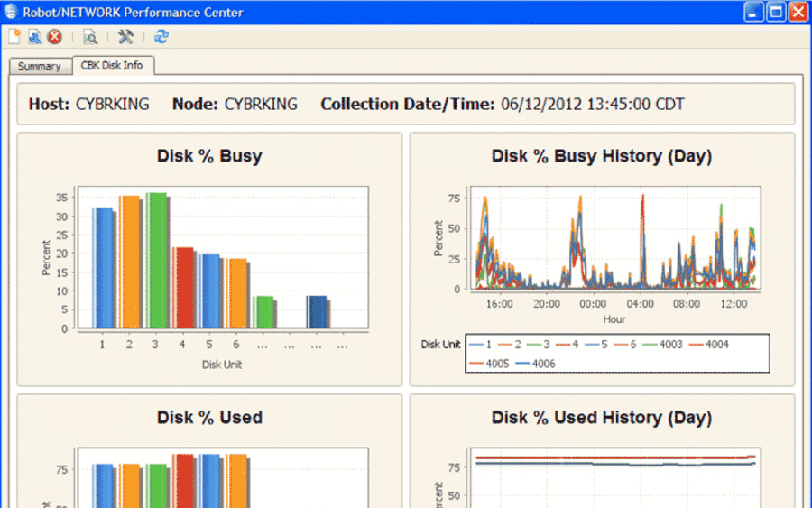This screenshot has width=812, height=508.
Task: Click the Disk % Busy History (Day) title
Action: click(601, 156)
